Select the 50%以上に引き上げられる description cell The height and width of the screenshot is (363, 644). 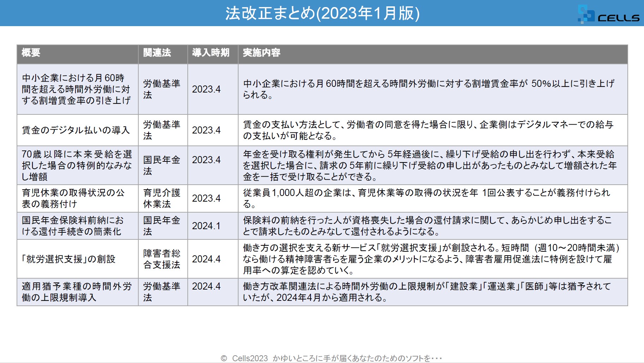pos(433,89)
